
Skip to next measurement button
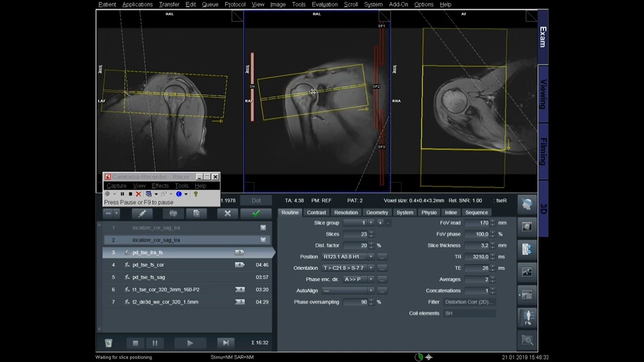[x=226, y=343]
